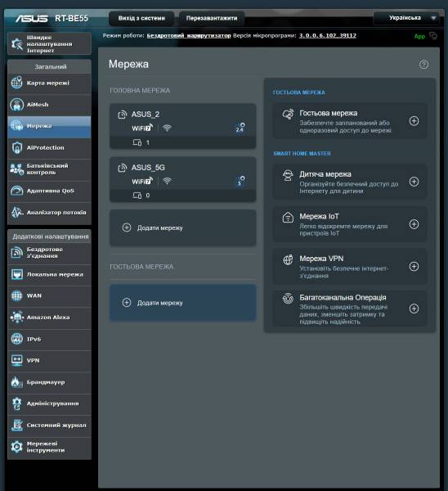The image size is (448, 491).
Task: Open the Системний журнал icon
Action: pyautogui.click(x=16, y=426)
